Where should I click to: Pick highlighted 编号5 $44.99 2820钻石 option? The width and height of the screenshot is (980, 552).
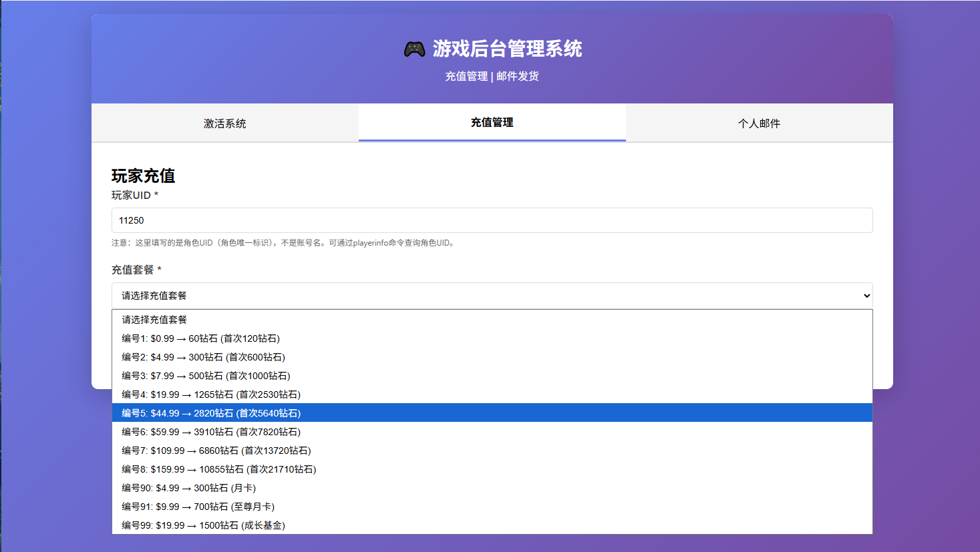pyautogui.click(x=211, y=413)
